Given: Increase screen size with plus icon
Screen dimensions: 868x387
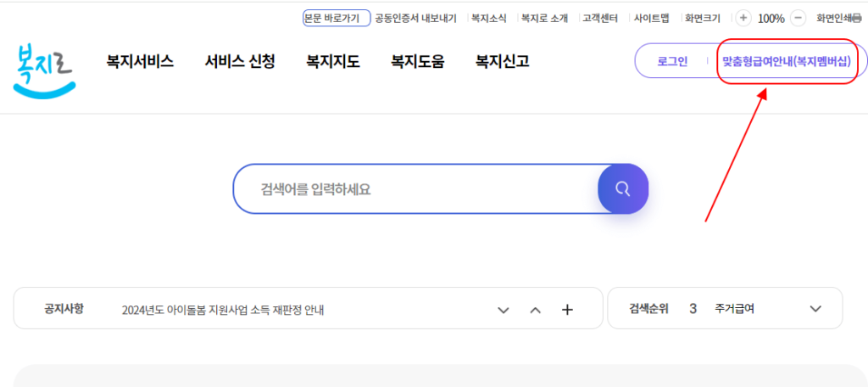Looking at the screenshot, I should click(x=743, y=18).
